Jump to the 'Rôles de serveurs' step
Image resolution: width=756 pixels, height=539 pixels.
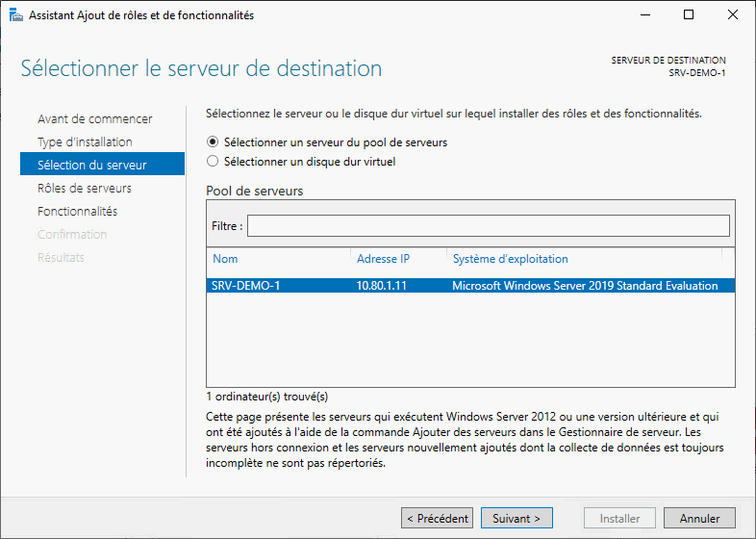click(x=85, y=189)
